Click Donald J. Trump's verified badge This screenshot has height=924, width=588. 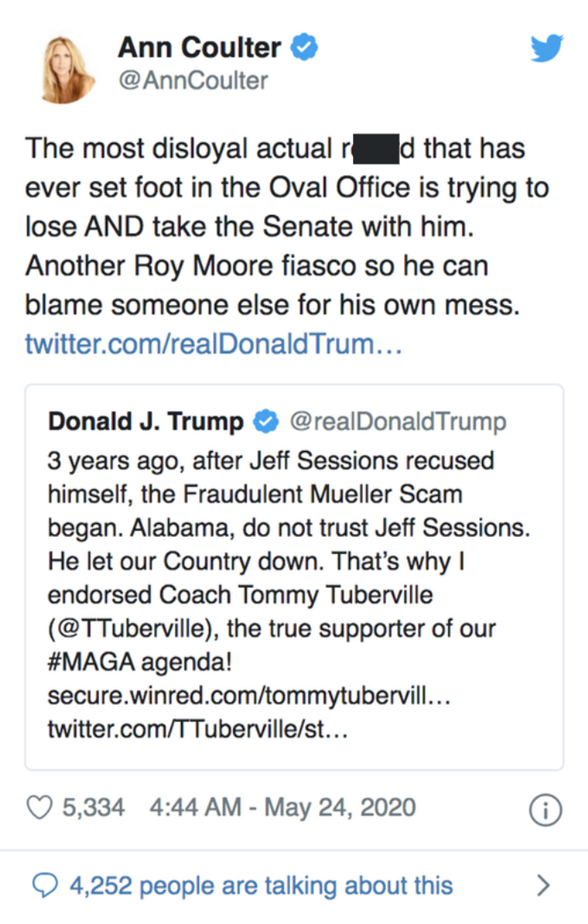(x=266, y=421)
